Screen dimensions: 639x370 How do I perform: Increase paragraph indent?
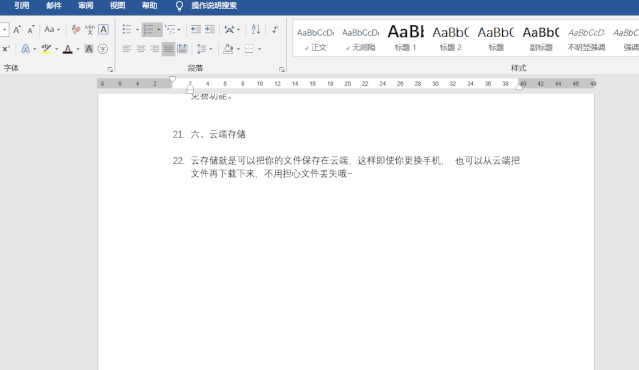click(209, 29)
